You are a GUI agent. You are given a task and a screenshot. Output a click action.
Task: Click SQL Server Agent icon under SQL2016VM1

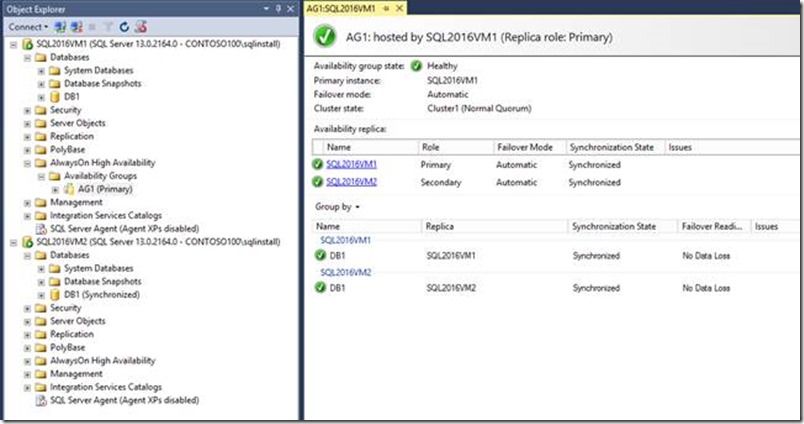41,229
